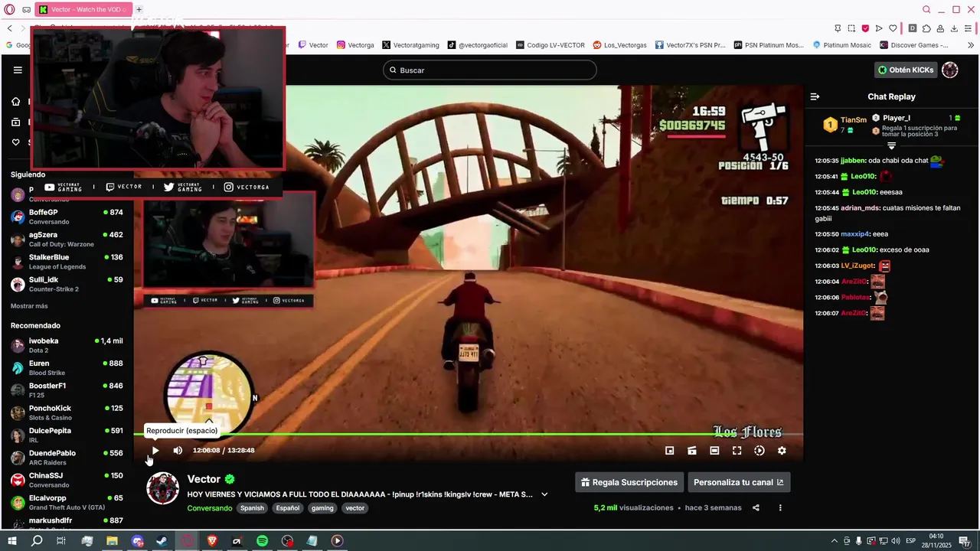Viewport: 980px width, 551px height.
Task: Open picture-in-picture mini player
Action: click(669, 451)
